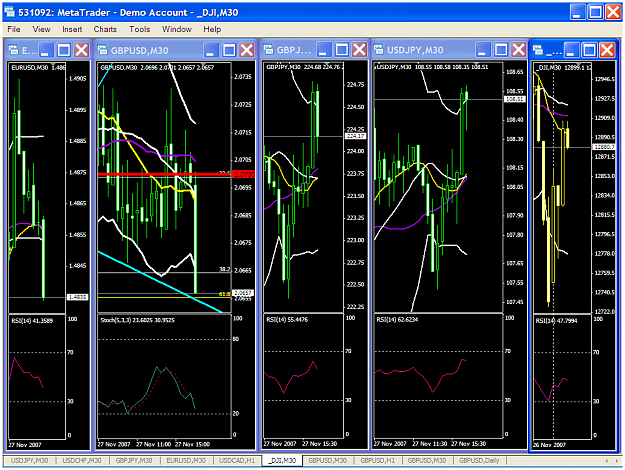Screen dimensions: 625x470
Task: Click the 108.65 price label on USDJPY scale
Action: click(x=515, y=72)
